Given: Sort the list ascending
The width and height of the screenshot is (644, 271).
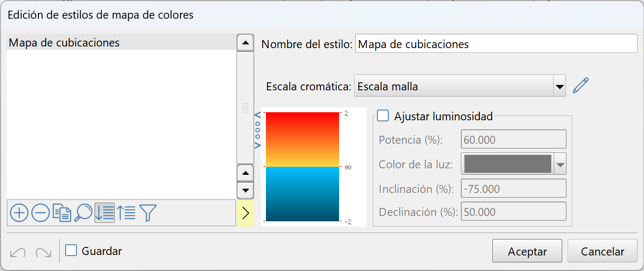Looking at the screenshot, I should (x=126, y=213).
